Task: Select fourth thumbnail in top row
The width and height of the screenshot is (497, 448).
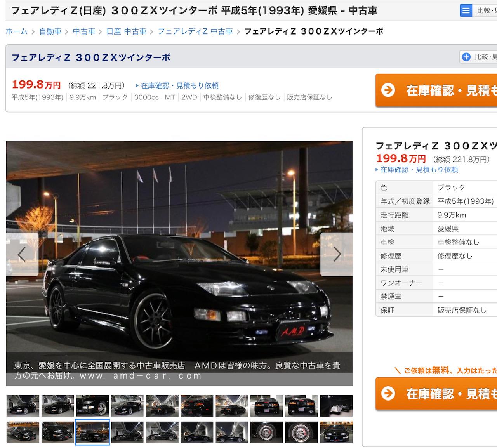Action: pos(127,406)
